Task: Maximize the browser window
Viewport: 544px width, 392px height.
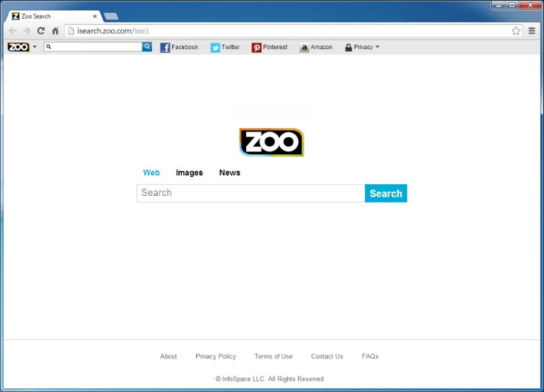Action: (x=512, y=5)
